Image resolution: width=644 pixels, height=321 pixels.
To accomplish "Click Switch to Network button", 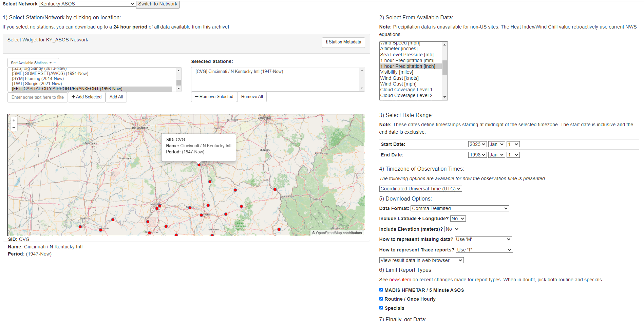I will tap(158, 4).
